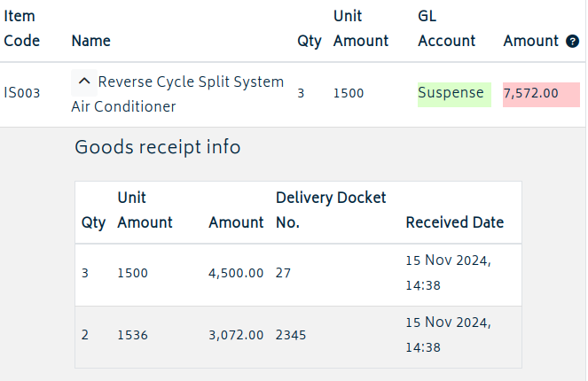The height and width of the screenshot is (381, 588).
Task: Click the main row unit amount 1500
Action: pyautogui.click(x=349, y=93)
